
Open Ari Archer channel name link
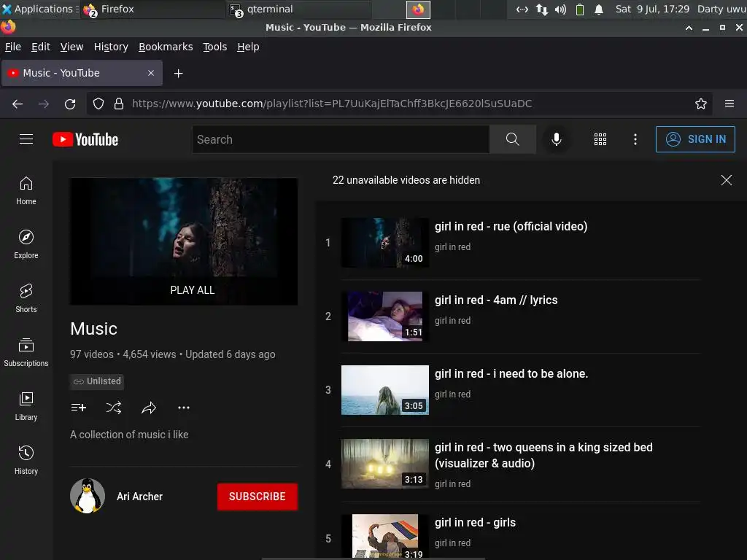click(x=139, y=497)
